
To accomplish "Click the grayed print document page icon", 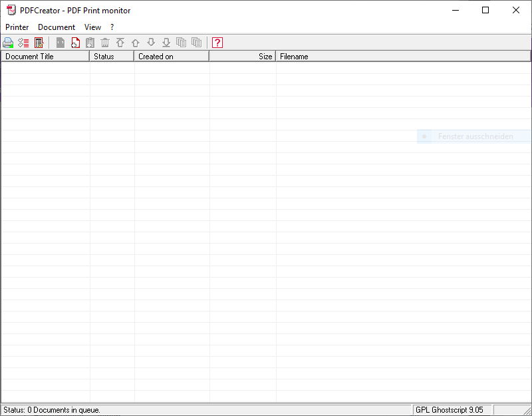I will (x=61, y=43).
